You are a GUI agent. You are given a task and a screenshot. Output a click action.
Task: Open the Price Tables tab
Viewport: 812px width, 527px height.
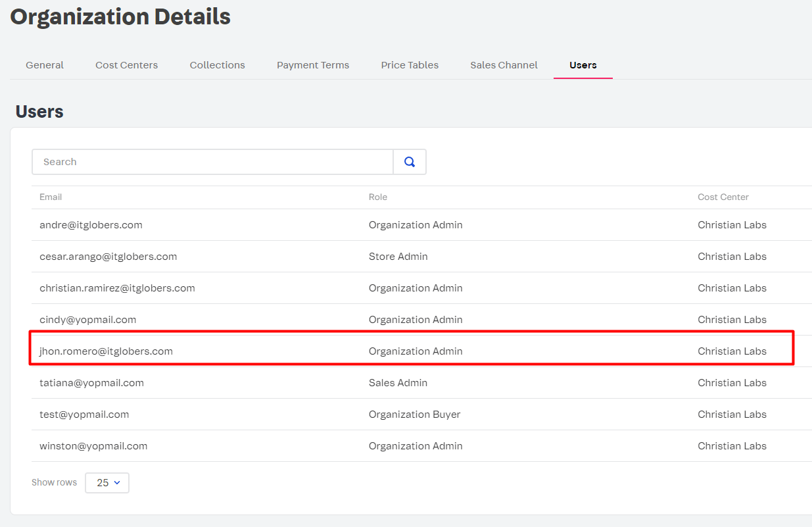(410, 65)
